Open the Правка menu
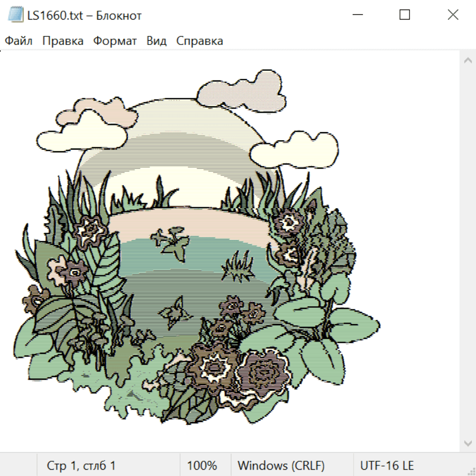Viewport: 476px width, 476px height. [x=62, y=41]
